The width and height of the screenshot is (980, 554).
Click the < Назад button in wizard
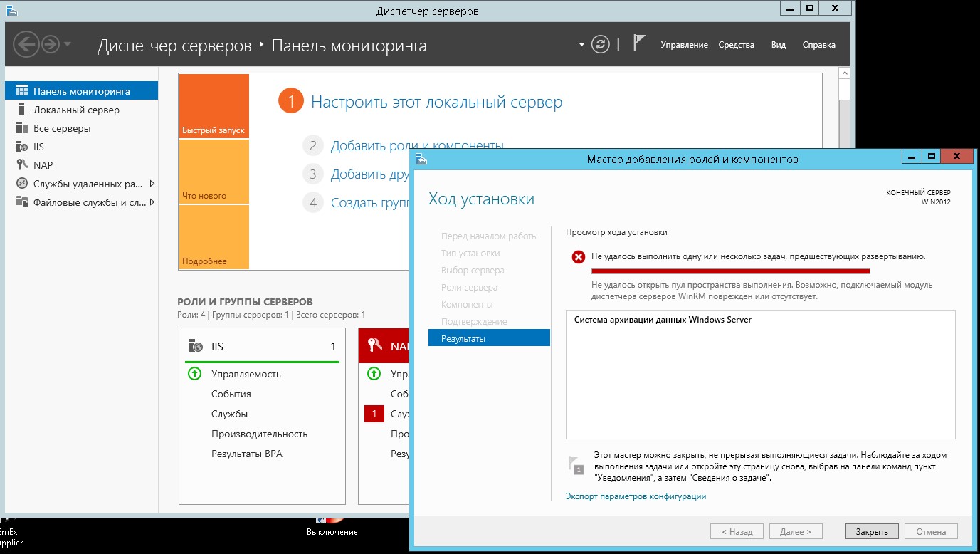coord(737,531)
